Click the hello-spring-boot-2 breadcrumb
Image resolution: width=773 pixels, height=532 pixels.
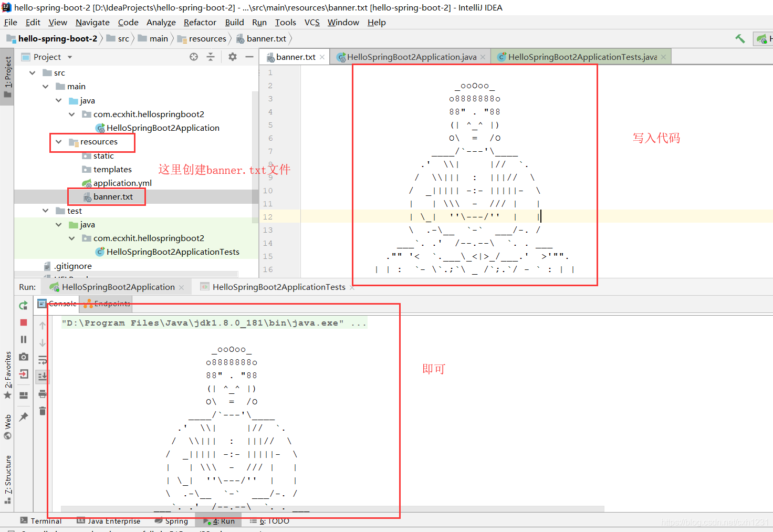pyautogui.click(x=52, y=39)
